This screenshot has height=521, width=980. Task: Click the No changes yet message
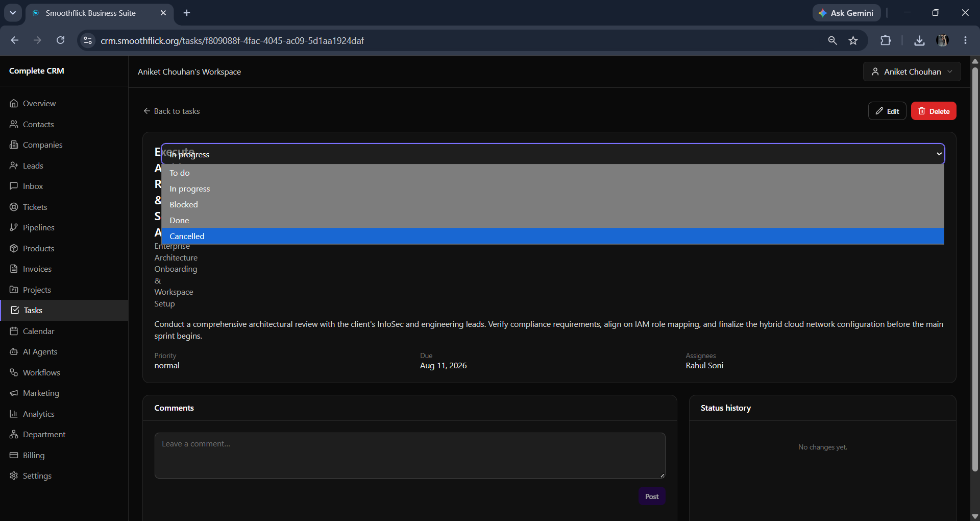click(822, 447)
